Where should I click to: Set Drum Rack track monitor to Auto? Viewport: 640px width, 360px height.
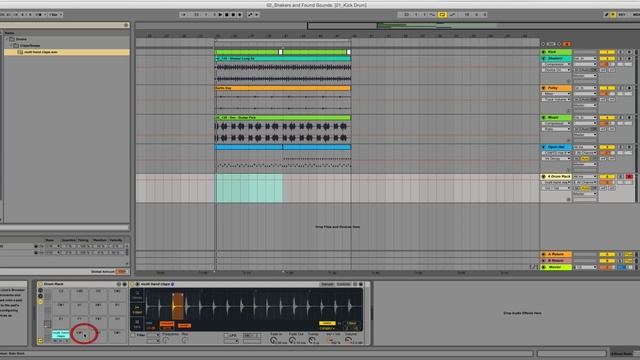[585, 188]
